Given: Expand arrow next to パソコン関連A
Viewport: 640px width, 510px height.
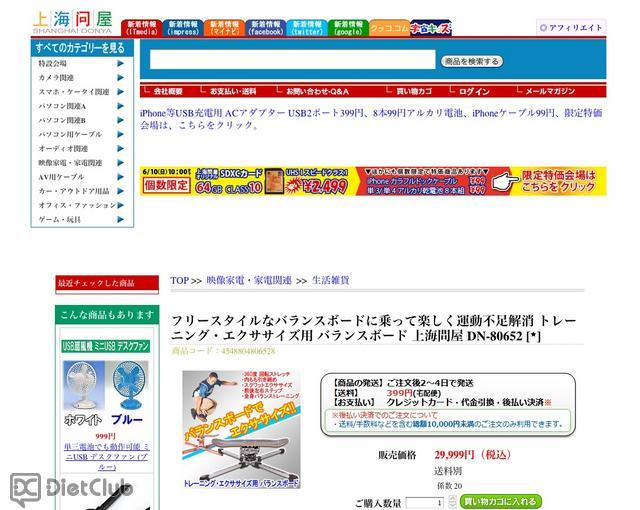Looking at the screenshot, I should (x=120, y=106).
